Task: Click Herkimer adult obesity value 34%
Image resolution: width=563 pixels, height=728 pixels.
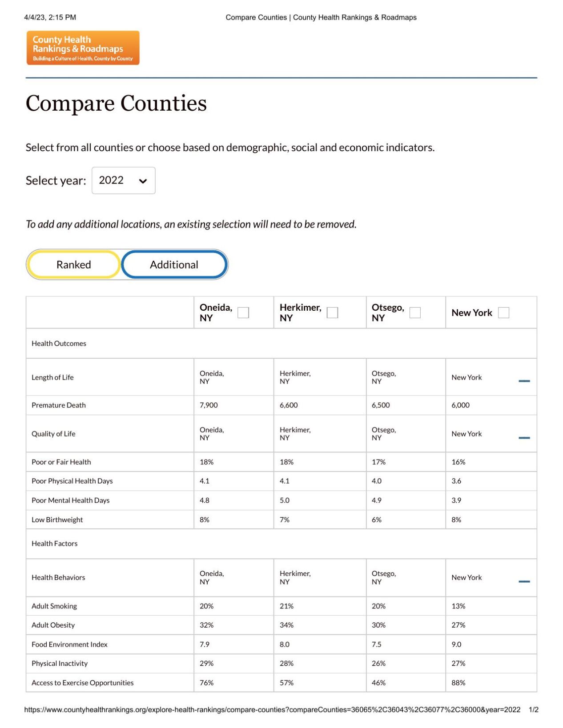Action: pyautogui.click(x=286, y=625)
